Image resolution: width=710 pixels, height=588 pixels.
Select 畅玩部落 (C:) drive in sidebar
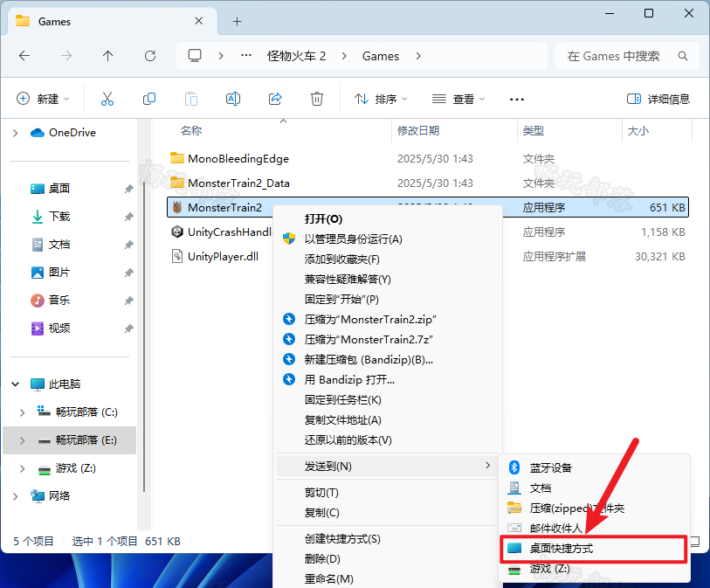[x=78, y=412]
